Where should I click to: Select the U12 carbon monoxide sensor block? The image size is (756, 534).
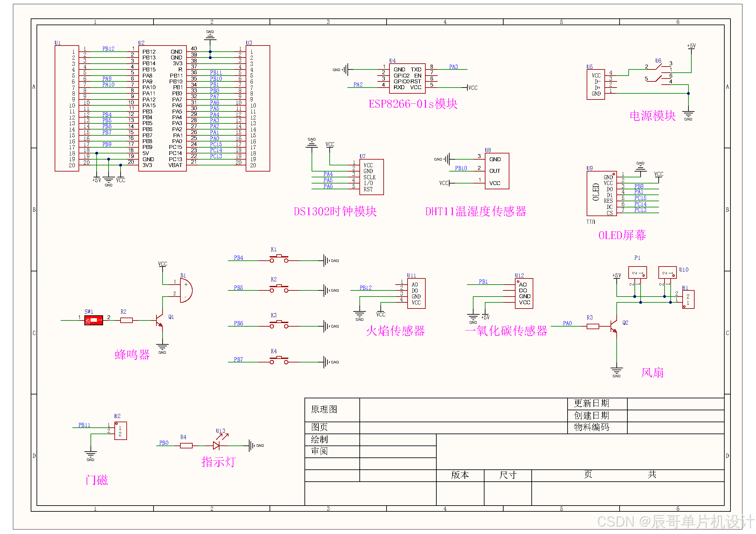pos(524,293)
